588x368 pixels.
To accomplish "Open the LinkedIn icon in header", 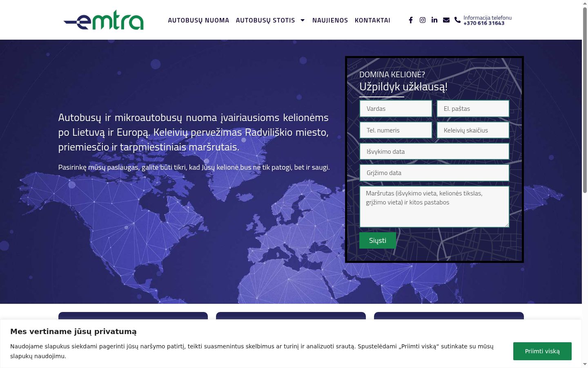I will click(x=434, y=20).
